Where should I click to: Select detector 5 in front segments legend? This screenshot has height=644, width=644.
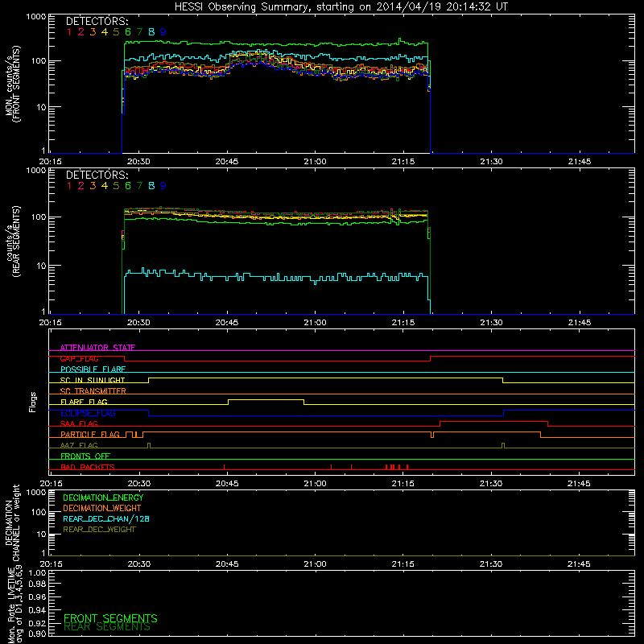pos(116,31)
